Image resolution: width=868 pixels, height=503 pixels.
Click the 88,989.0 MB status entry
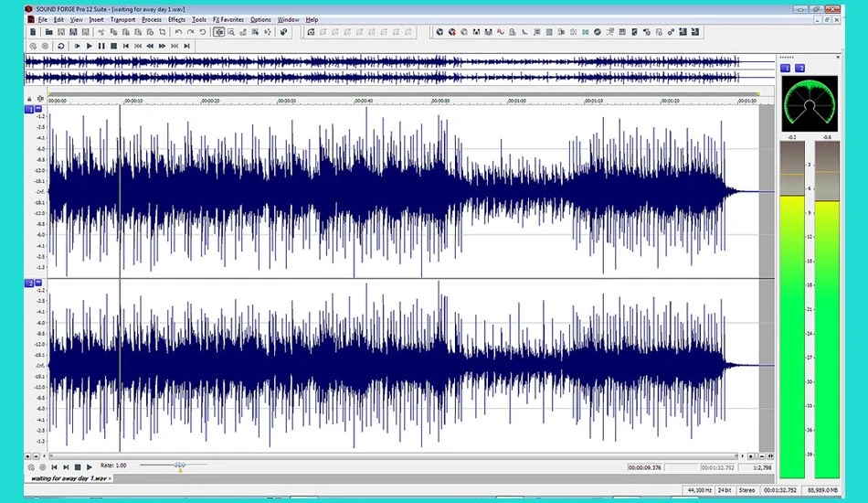[x=822, y=490]
